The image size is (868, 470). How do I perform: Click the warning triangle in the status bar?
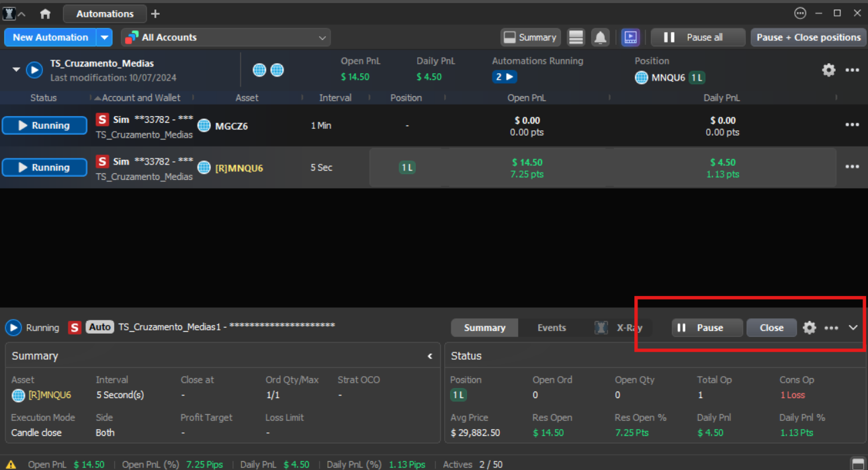(x=11, y=465)
